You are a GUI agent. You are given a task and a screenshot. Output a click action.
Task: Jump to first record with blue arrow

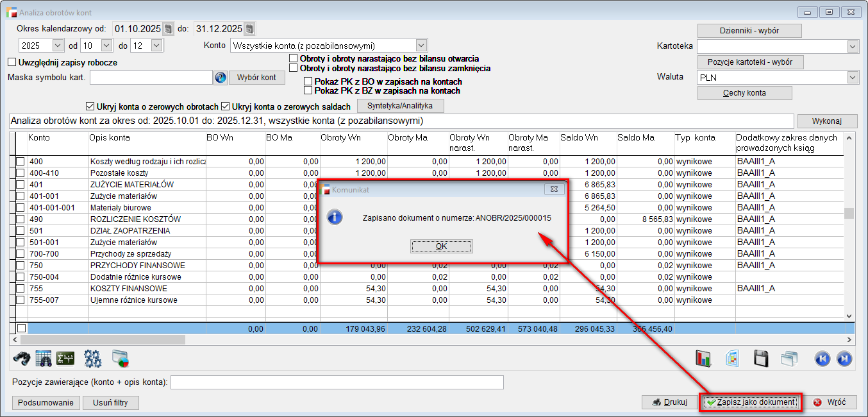pyautogui.click(x=822, y=359)
